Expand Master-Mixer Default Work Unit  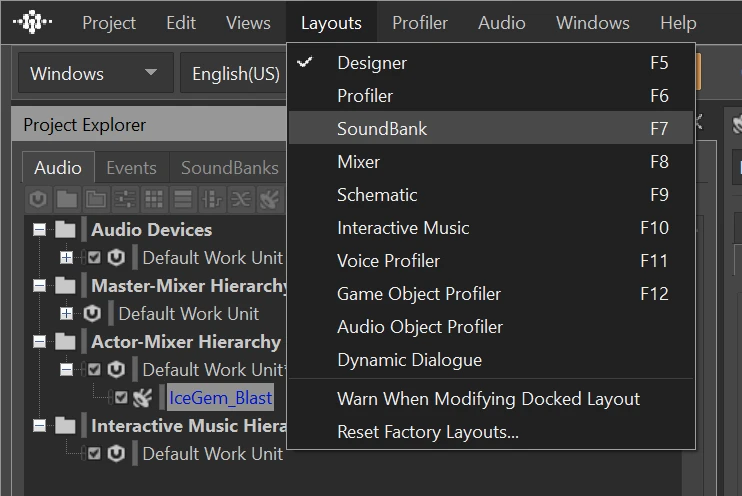pyautogui.click(x=66, y=314)
